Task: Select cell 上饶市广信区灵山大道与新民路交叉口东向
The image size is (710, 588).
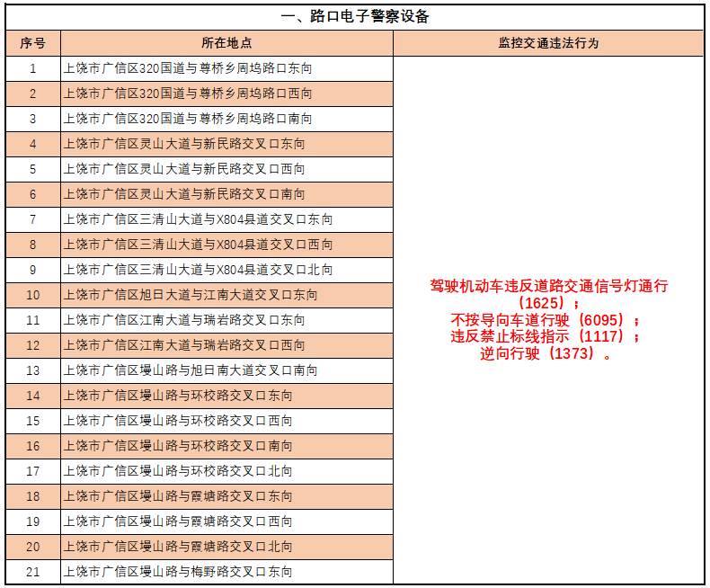Action: click(x=226, y=144)
